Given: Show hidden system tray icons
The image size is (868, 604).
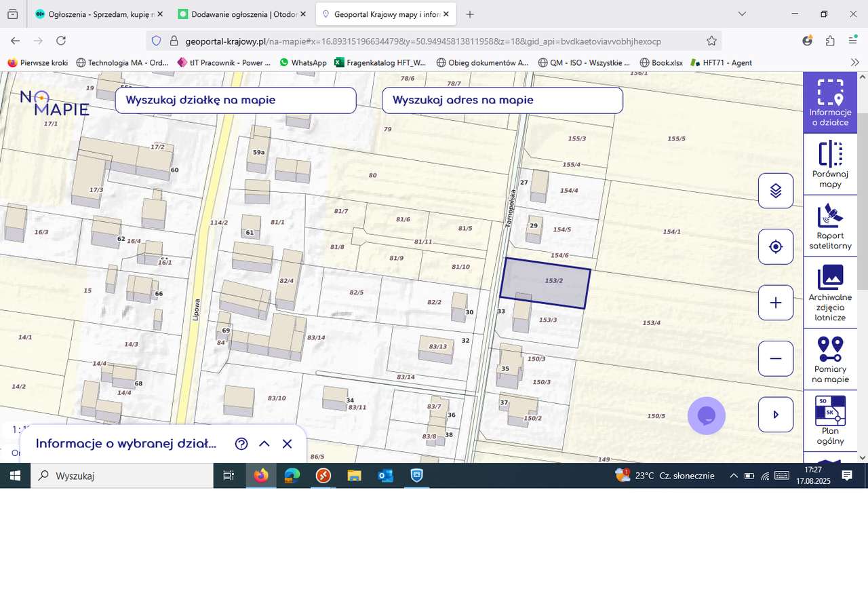Looking at the screenshot, I should click(733, 476).
